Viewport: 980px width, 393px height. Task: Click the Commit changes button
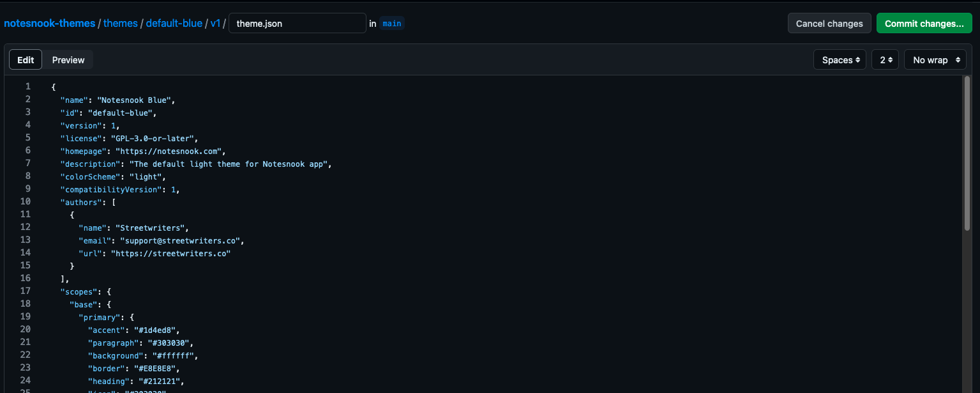click(x=924, y=22)
